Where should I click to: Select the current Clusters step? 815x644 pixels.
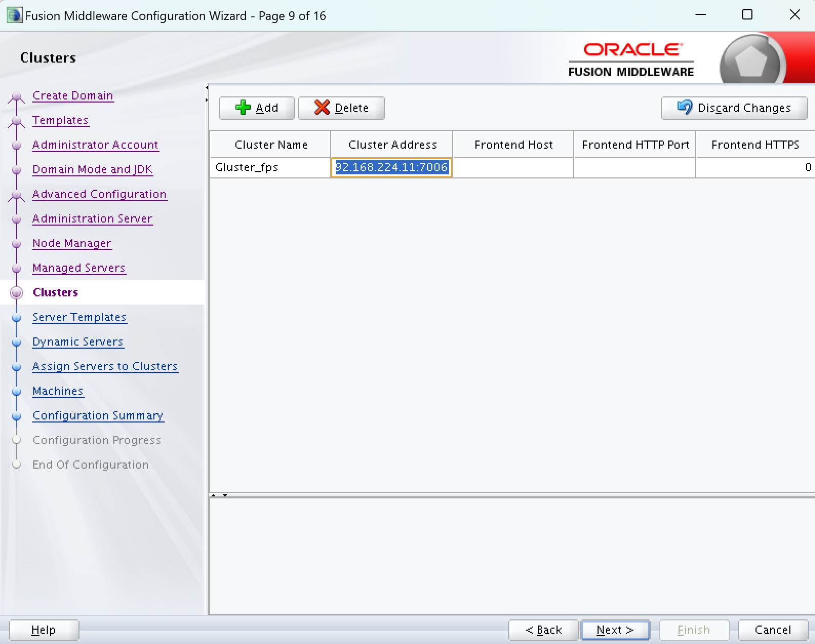(55, 293)
